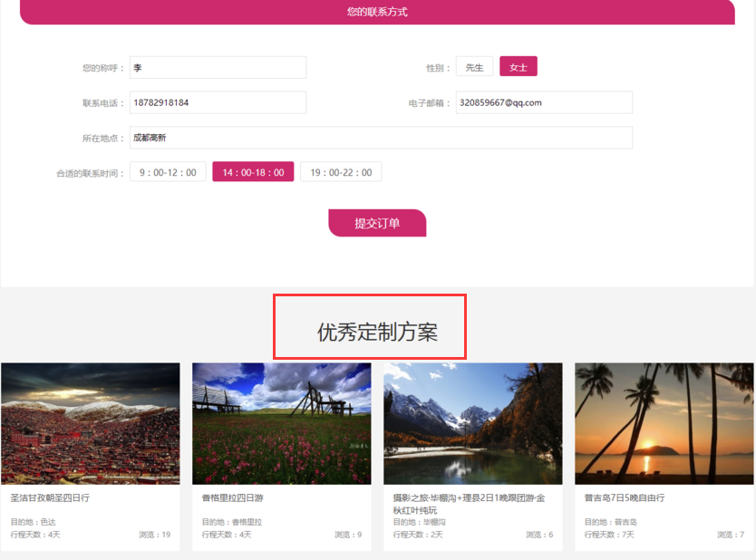Select the 14:00-18:00 contact time slot
756x560 pixels.
[253, 172]
